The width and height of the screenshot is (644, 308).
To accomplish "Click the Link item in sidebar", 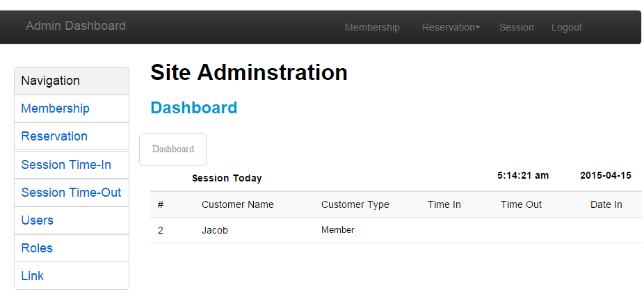I will pos(72,276).
